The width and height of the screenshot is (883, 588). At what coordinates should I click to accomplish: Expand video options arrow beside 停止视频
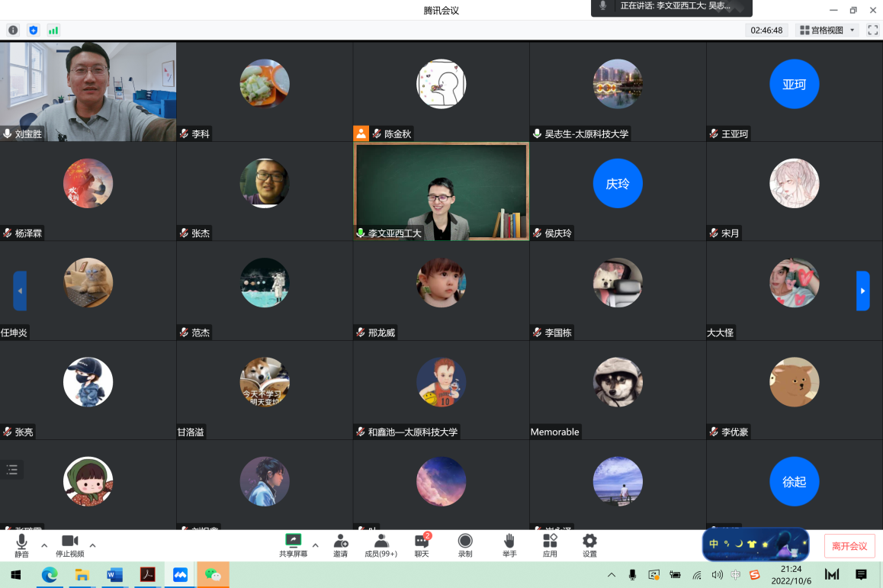[x=93, y=545]
